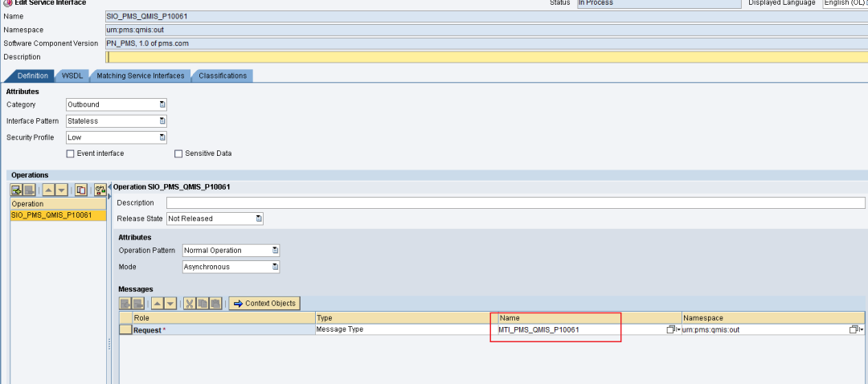Image resolution: width=868 pixels, height=384 pixels.
Task: Click the Name column header in Messages table
Action: [589, 318]
